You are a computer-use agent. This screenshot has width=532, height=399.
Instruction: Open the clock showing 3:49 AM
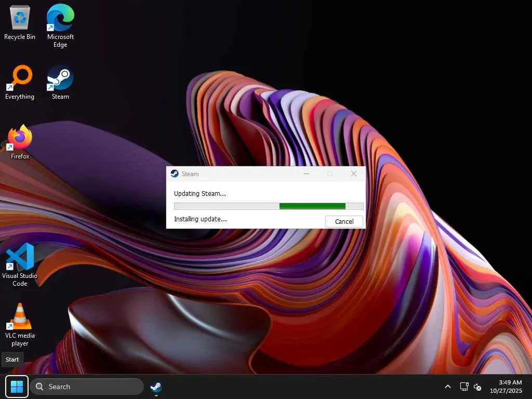point(506,387)
